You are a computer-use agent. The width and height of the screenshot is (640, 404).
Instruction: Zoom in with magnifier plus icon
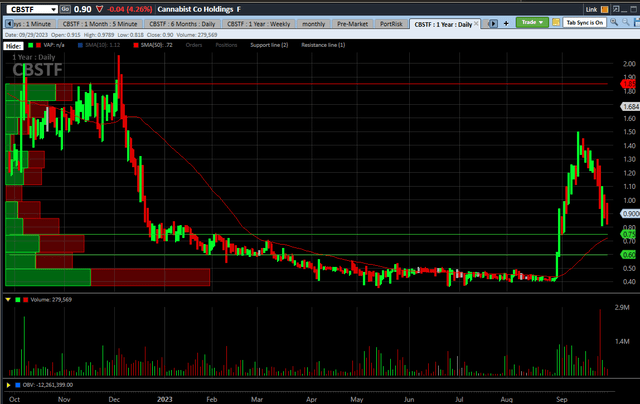613,22
